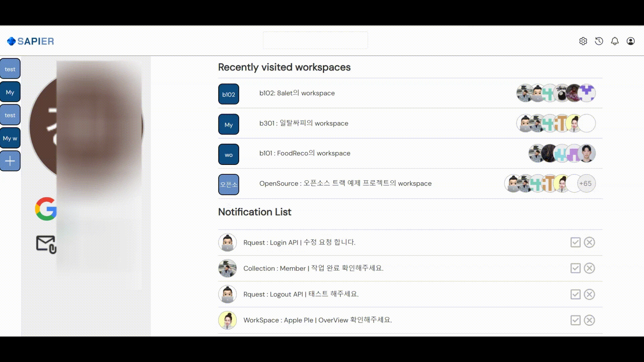Open notifications bell icon
This screenshot has height=362, width=644.
click(614, 41)
